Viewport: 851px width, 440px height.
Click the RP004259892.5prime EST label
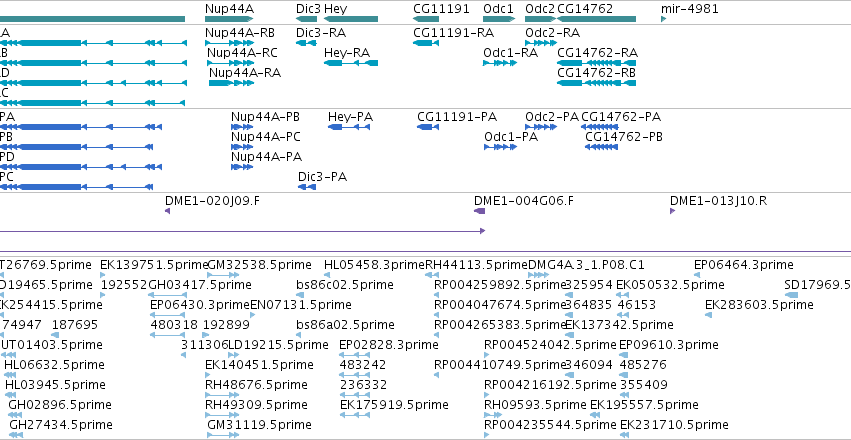coord(500,285)
